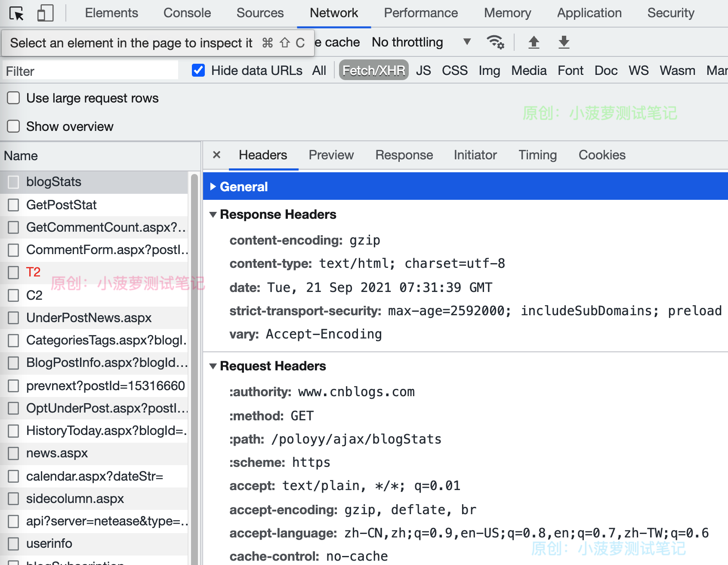Click the content-type header value
The image size is (728, 565).
(412, 264)
